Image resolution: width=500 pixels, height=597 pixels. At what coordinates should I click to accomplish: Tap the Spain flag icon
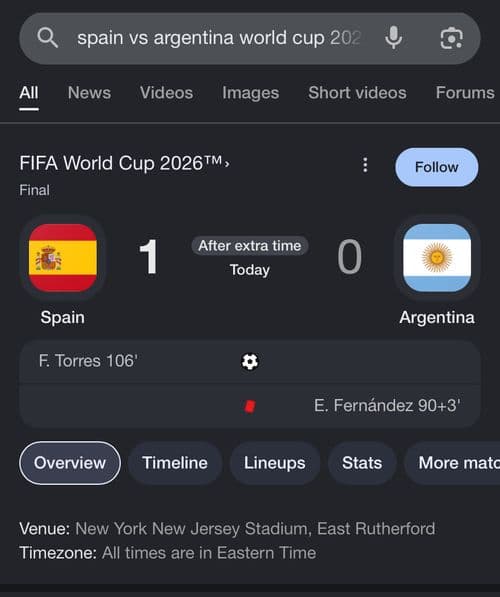[x=63, y=258]
